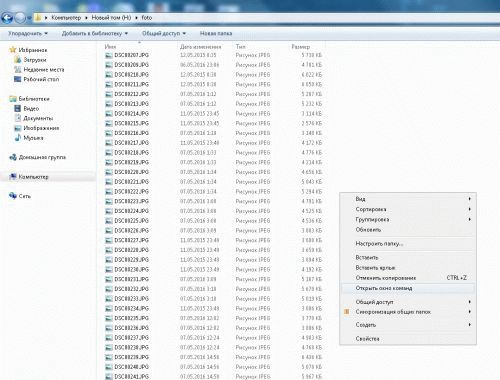This screenshot has width=500, height=380.
Task: Select the file name DSC00222.JPG
Action: [132, 192]
